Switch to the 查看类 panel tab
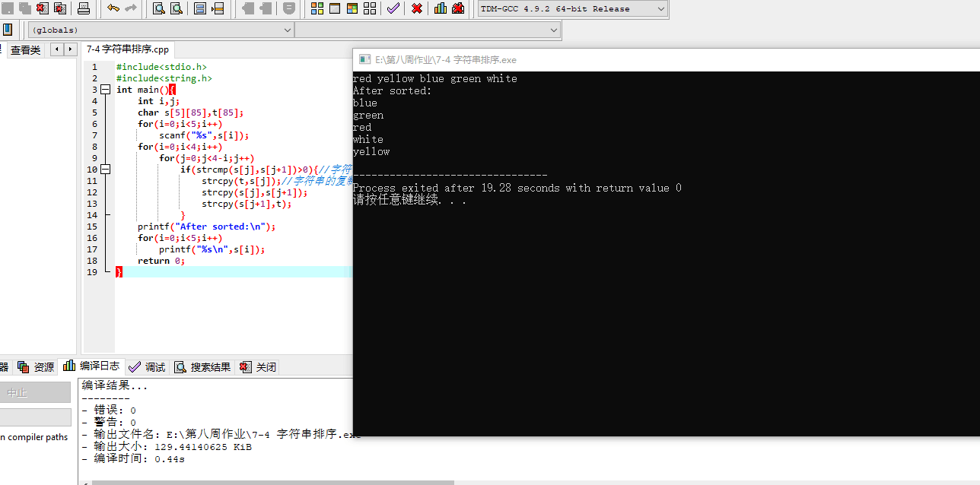Viewport: 980px width, 485px height. tap(25, 50)
